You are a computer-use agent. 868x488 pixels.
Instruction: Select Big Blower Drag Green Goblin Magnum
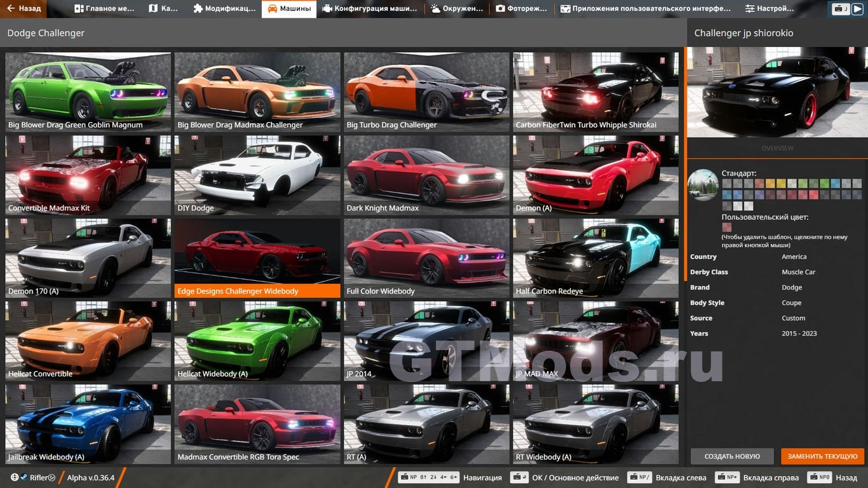(88, 91)
